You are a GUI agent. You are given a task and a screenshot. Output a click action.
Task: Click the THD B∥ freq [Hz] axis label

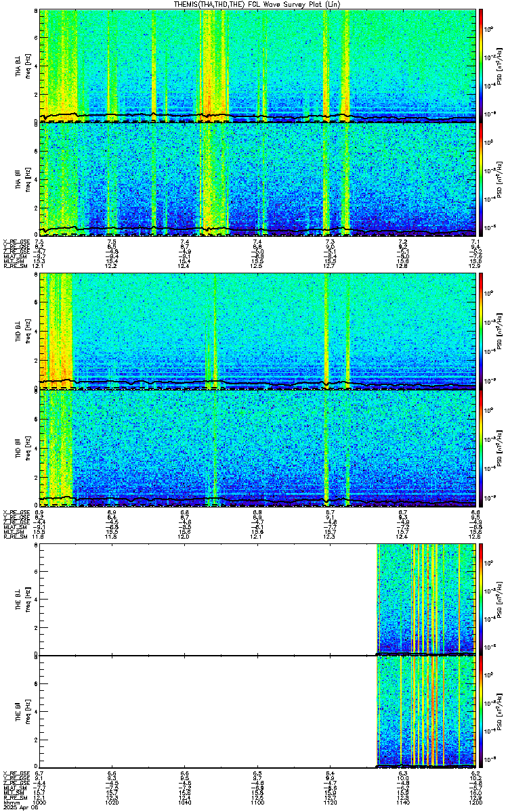(28, 447)
